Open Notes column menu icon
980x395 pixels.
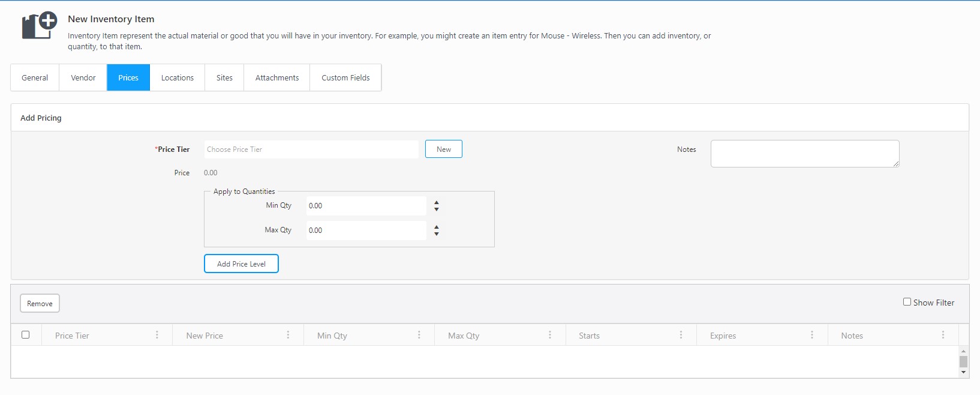(x=943, y=335)
